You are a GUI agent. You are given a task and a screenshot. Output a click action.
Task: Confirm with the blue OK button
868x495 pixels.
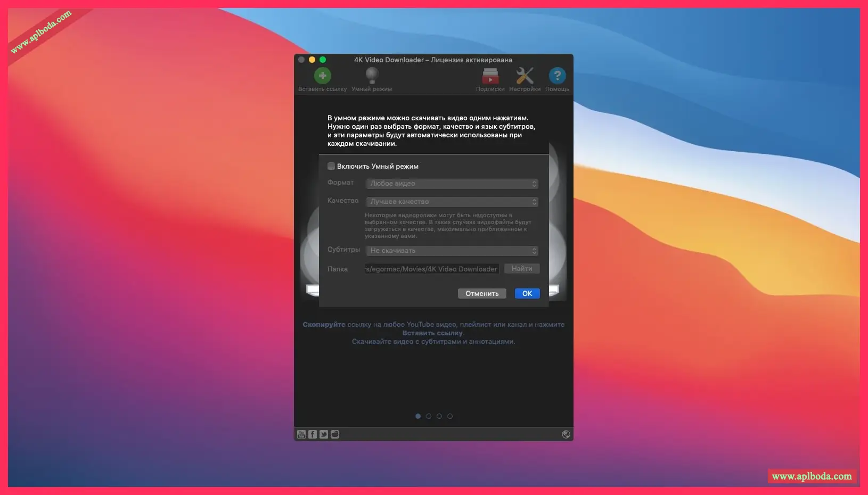tap(527, 293)
